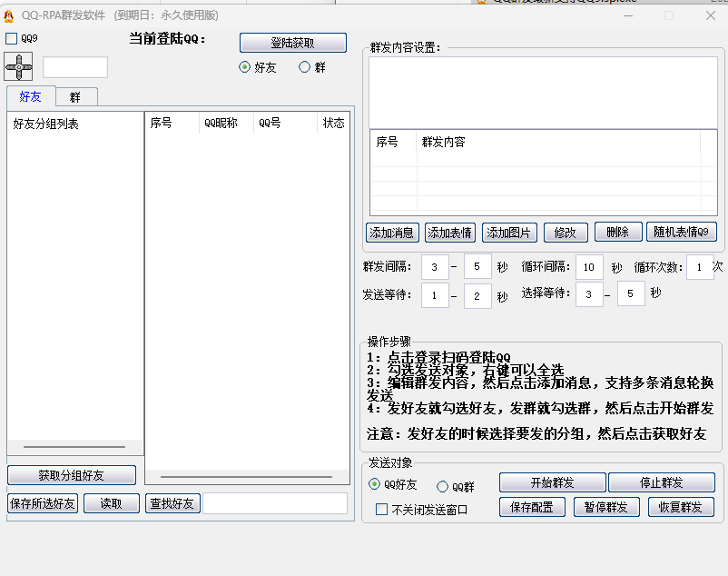Select the 群 radio button under 登陆获取
The width and height of the screenshot is (728, 576).
304,67
